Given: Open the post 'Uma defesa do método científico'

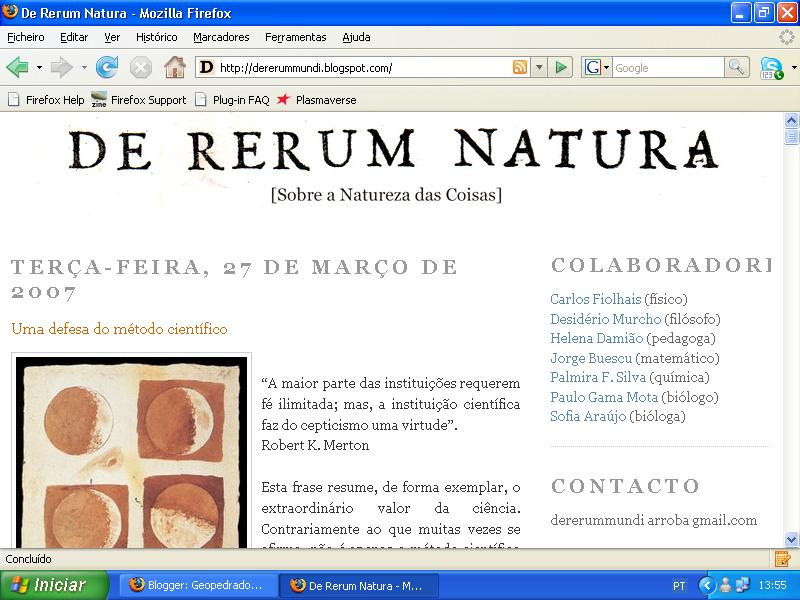Looking at the screenshot, I should click(x=119, y=329).
